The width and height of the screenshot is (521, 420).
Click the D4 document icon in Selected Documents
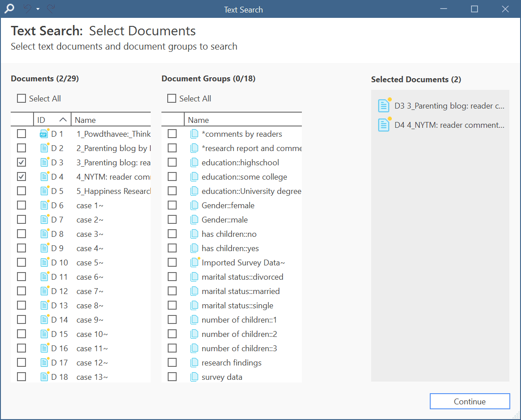(x=385, y=125)
